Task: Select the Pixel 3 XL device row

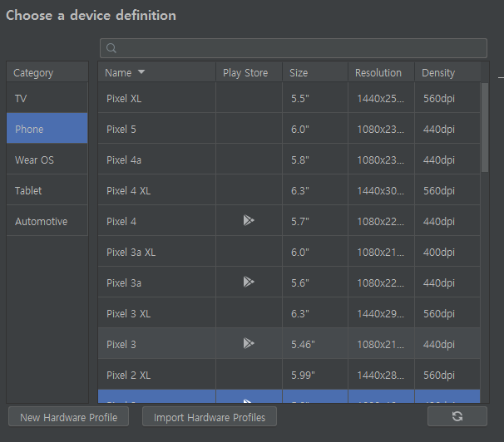Action: point(289,313)
